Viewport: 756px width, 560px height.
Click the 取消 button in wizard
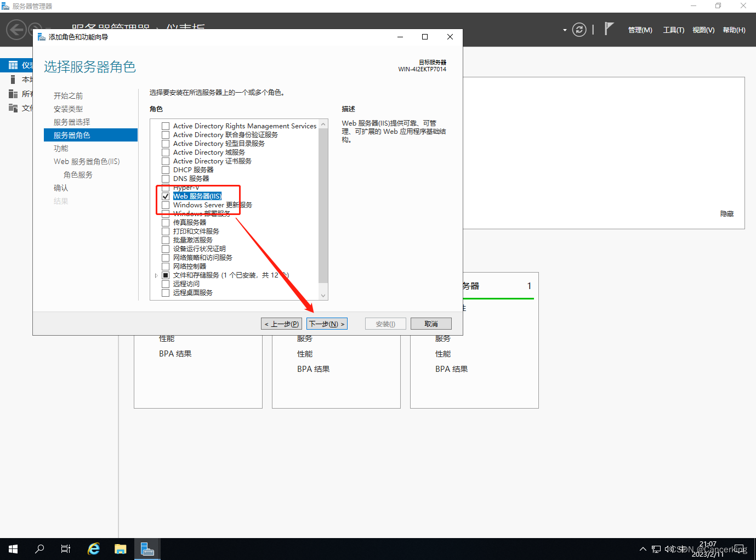tap(431, 324)
